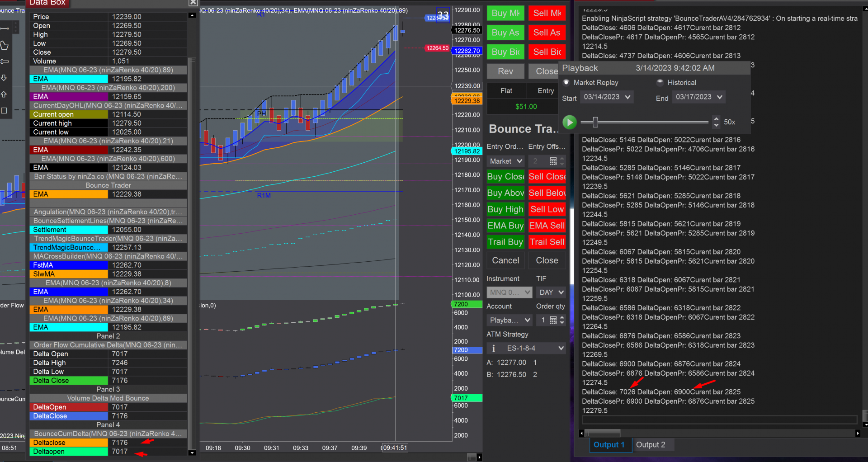The image size is (868, 462).
Task: Click Buy Ask button
Action: tap(505, 33)
